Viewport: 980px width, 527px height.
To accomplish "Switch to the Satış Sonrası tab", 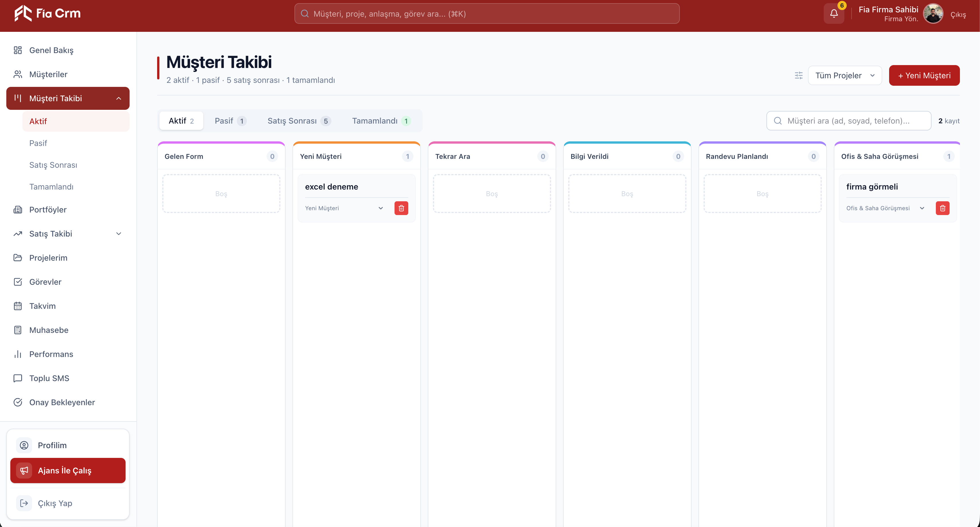I will coord(299,121).
